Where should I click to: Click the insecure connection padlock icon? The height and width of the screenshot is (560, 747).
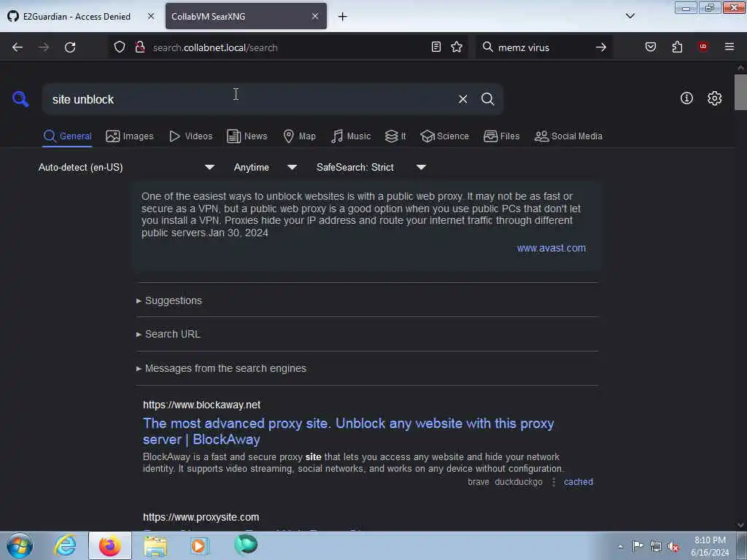coord(139,47)
